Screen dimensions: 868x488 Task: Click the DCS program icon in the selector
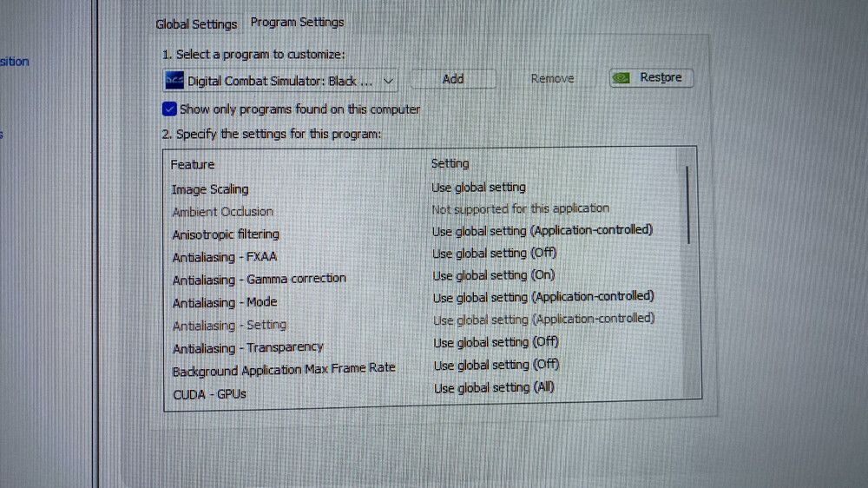point(174,81)
